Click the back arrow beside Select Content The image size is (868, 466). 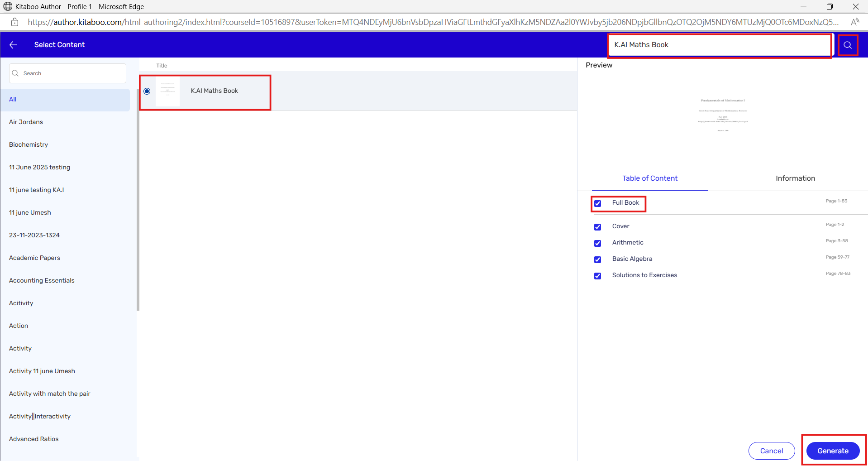(13, 45)
